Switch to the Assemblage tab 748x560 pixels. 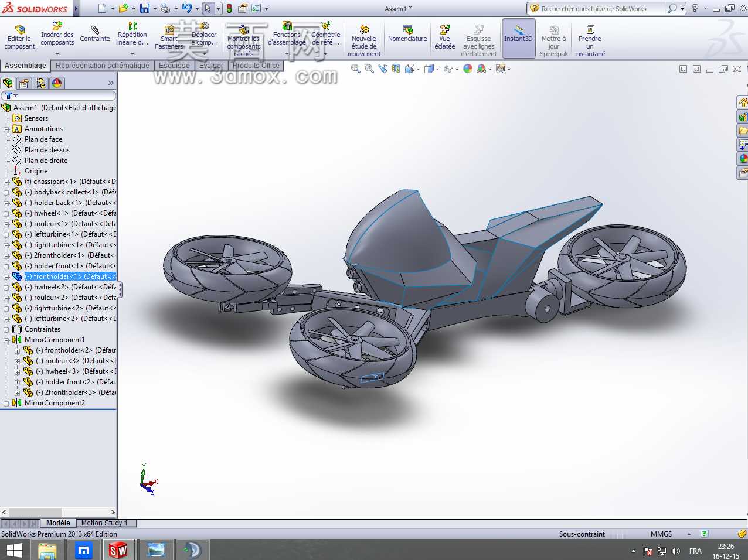click(x=25, y=66)
